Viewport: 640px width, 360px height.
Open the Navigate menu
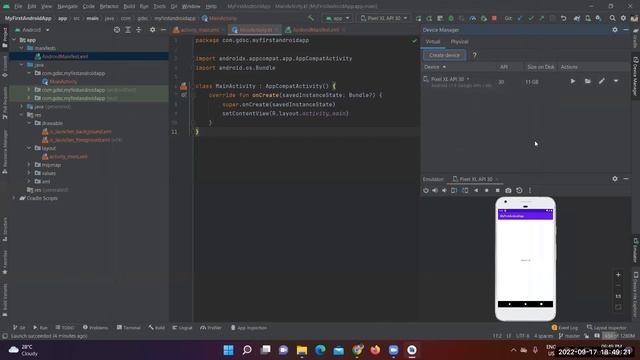point(67,7)
